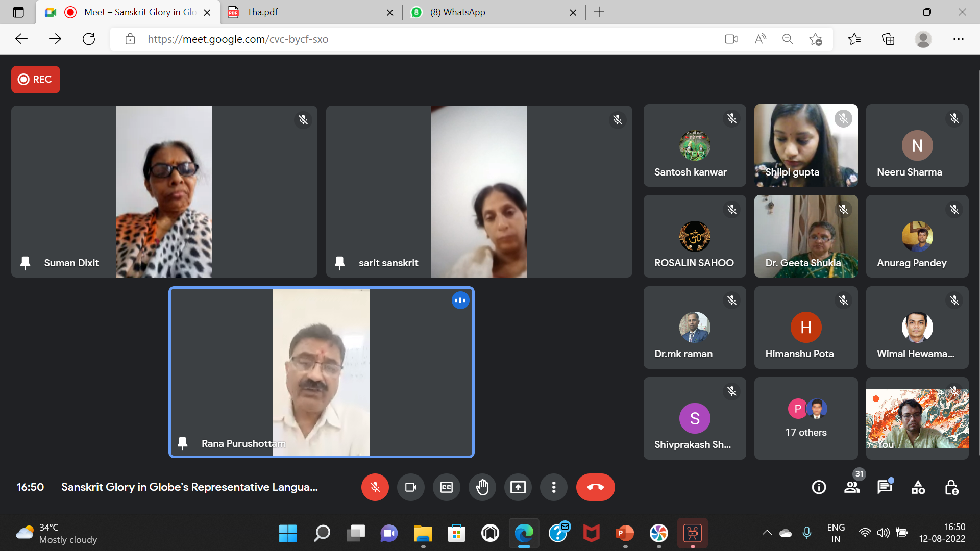The height and width of the screenshot is (551, 980).
Task: Open PowerPoint from the Windows taskbar
Action: (625, 534)
